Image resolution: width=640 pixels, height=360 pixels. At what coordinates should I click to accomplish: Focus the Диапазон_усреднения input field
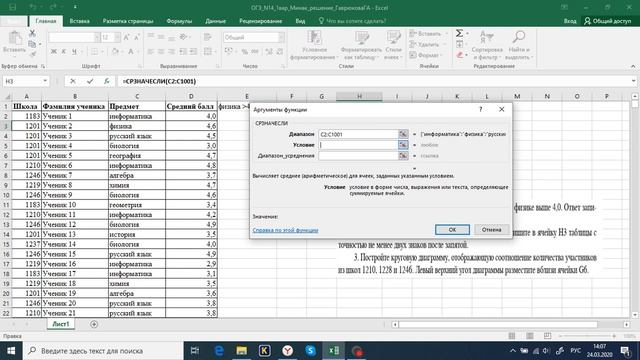click(x=358, y=156)
